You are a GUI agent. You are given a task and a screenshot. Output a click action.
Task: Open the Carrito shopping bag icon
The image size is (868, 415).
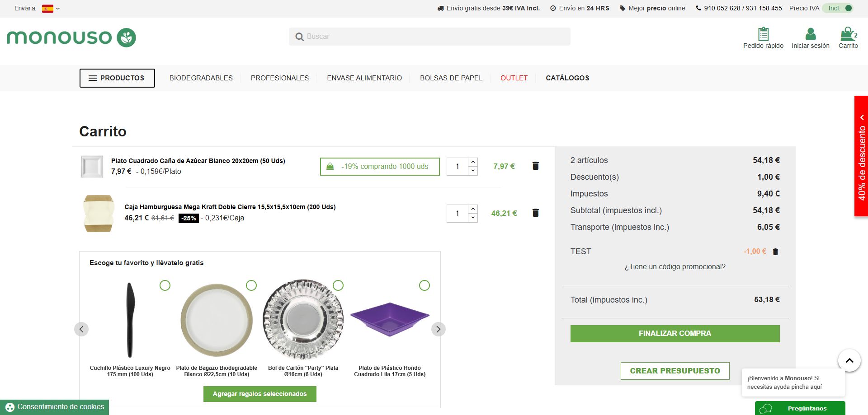847,34
